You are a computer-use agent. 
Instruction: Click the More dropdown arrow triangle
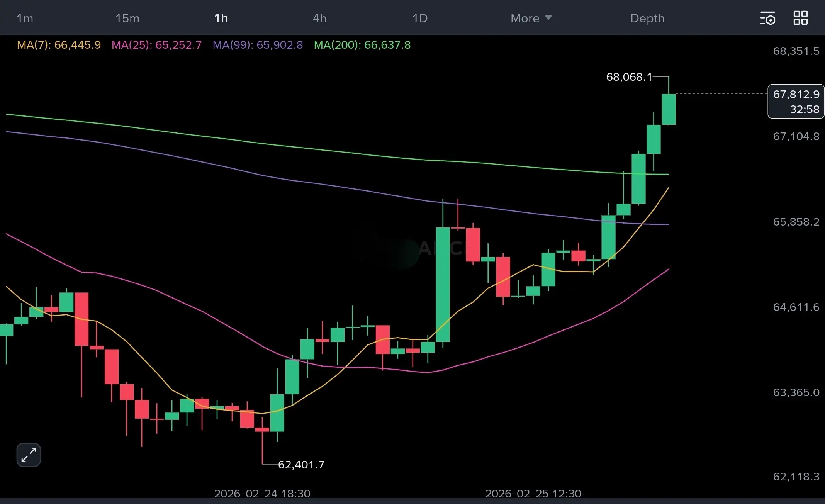pos(548,18)
